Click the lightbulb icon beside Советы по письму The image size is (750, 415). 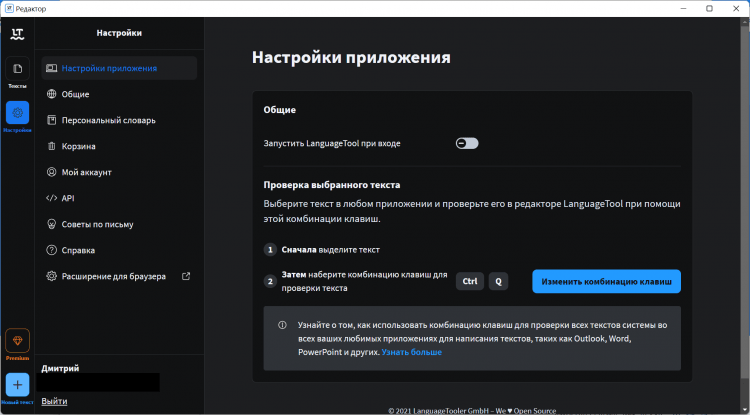click(x=51, y=224)
